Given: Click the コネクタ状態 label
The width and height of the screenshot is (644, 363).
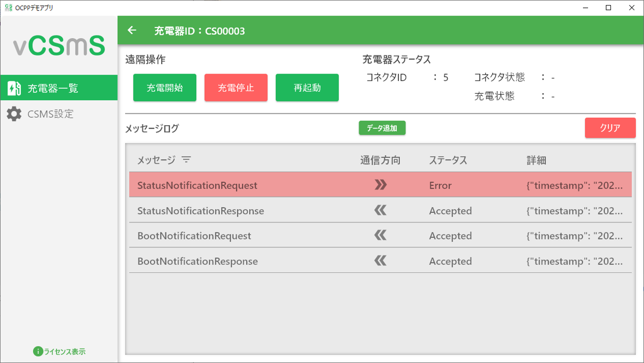Looking at the screenshot, I should (x=499, y=77).
